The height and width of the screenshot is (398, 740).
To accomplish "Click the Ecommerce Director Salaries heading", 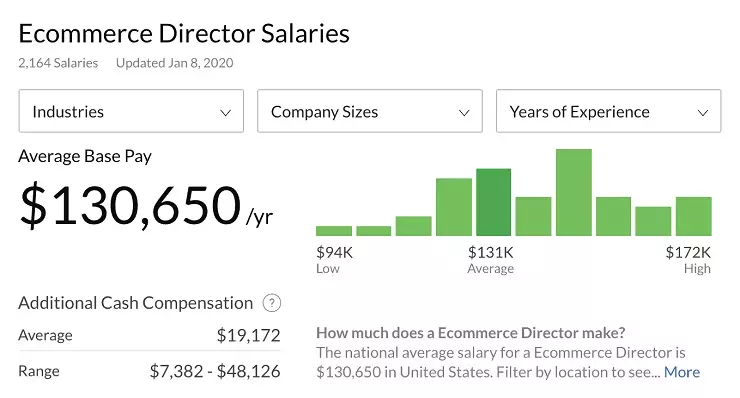I will [x=184, y=34].
